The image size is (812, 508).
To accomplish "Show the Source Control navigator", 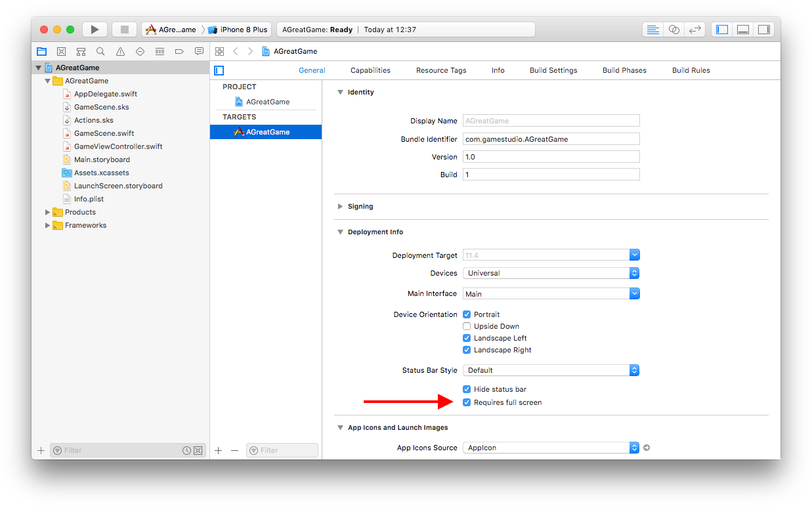I will coord(61,51).
